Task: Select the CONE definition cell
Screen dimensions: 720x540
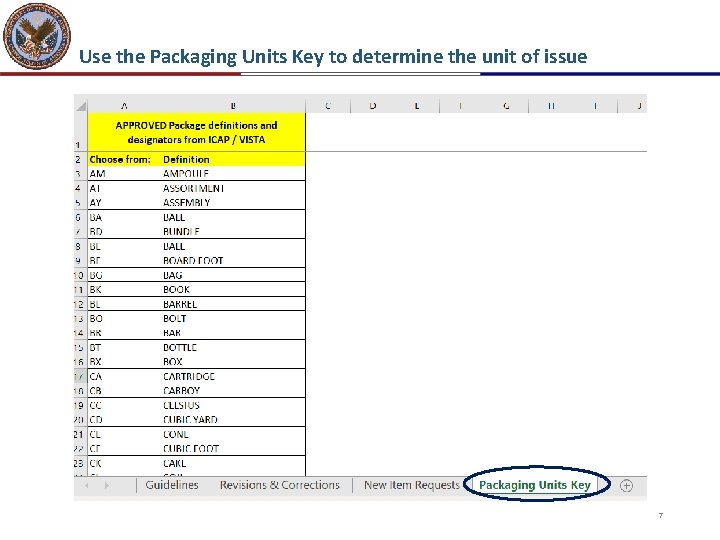Action: (233, 434)
